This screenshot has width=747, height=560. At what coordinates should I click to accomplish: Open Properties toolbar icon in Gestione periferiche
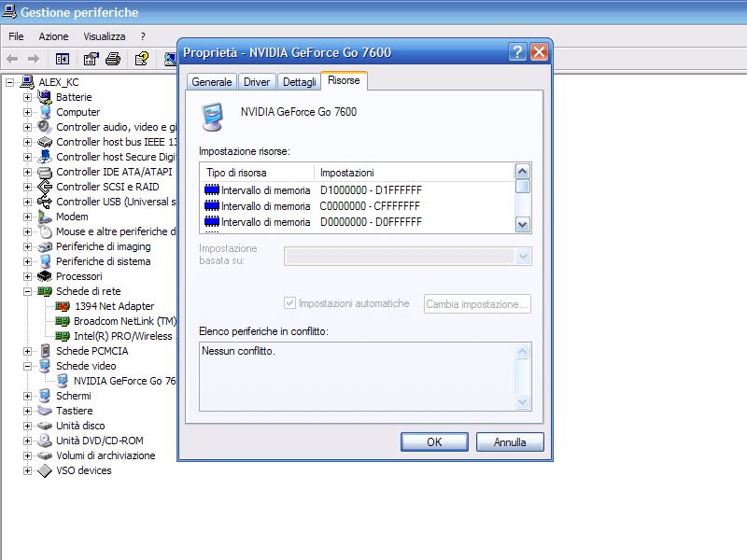click(91, 59)
